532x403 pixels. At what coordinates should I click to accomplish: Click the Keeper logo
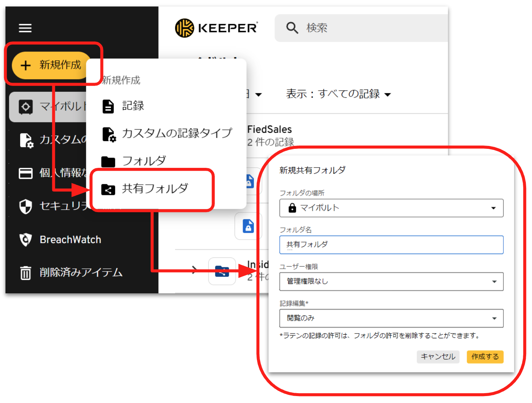click(216, 28)
